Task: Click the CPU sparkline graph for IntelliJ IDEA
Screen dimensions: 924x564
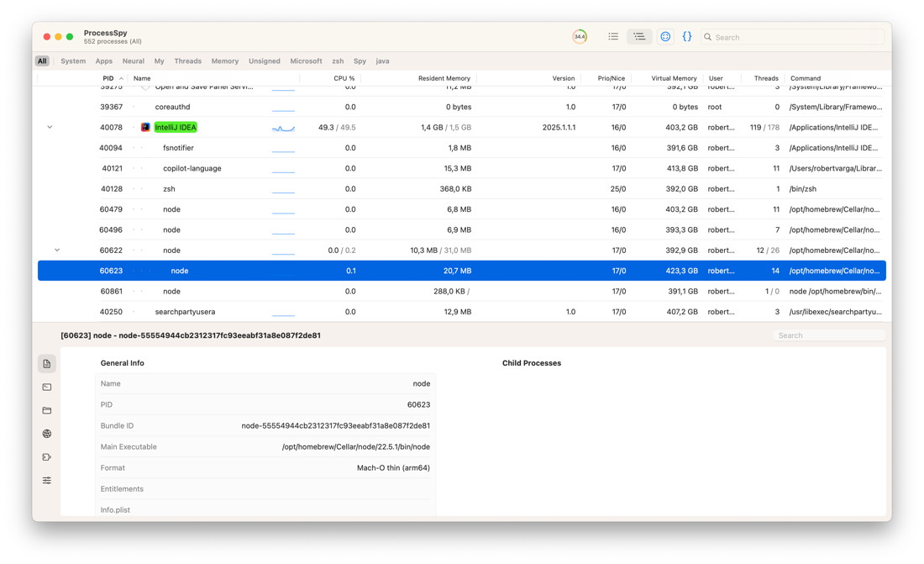Action: [x=283, y=128]
